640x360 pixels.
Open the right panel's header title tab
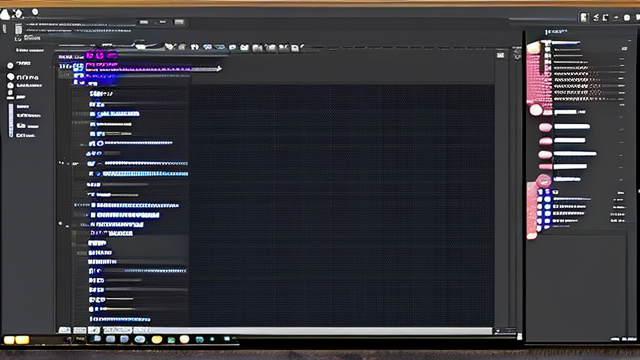(556, 31)
